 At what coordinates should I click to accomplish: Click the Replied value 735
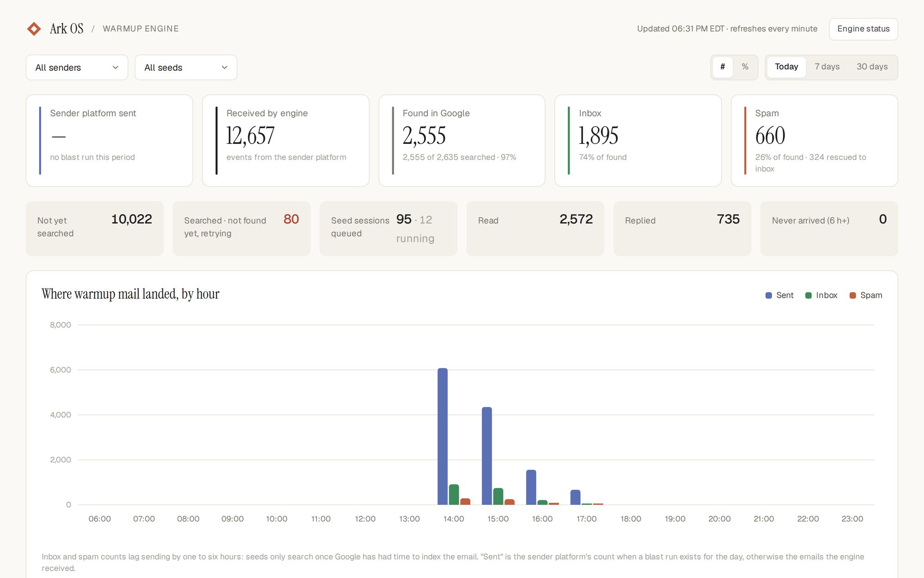pyautogui.click(x=728, y=219)
